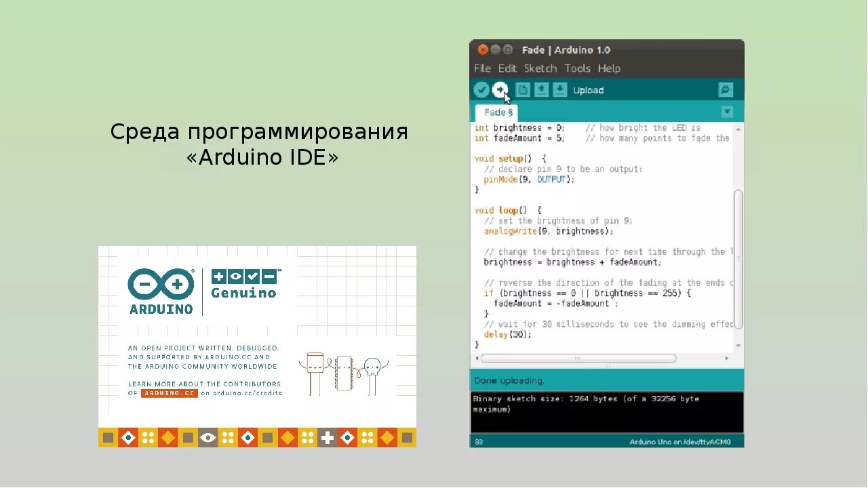Click the '// declare pin 9 to be an output:' comment
This screenshot has height=488, width=868.
pos(563,169)
